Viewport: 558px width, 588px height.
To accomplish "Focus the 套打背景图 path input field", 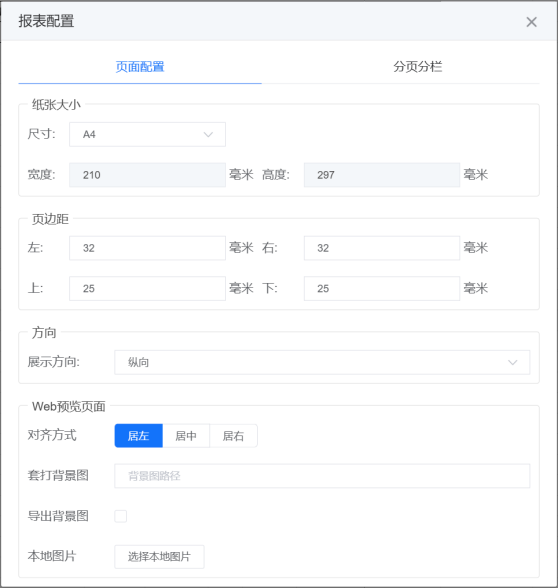I will point(322,476).
